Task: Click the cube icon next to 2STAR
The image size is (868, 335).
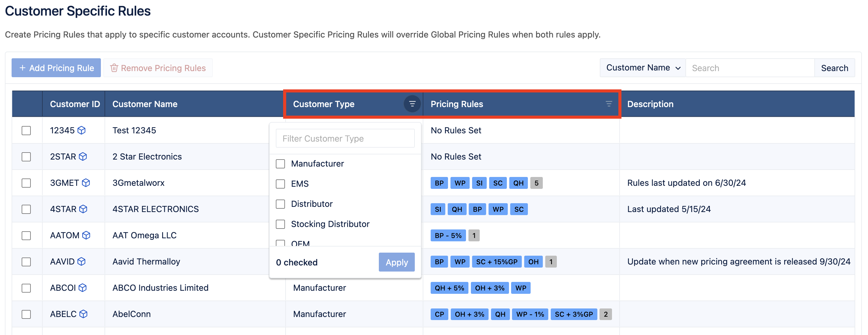Action: (83, 157)
